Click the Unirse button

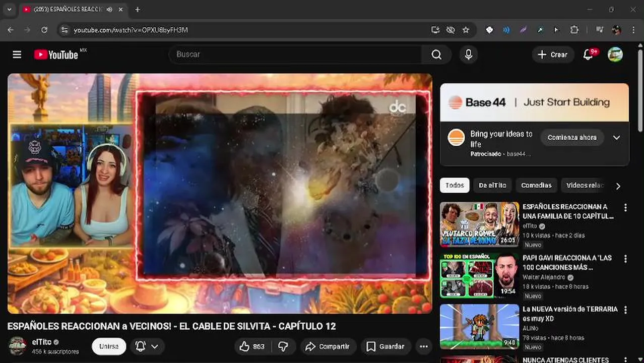109,346
